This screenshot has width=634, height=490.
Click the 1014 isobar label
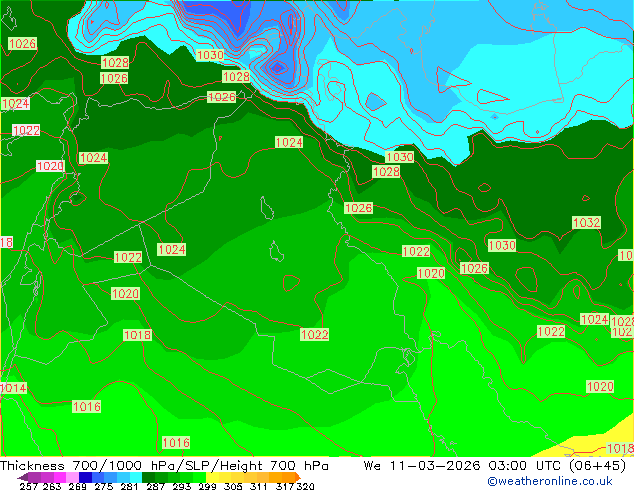click(13, 388)
